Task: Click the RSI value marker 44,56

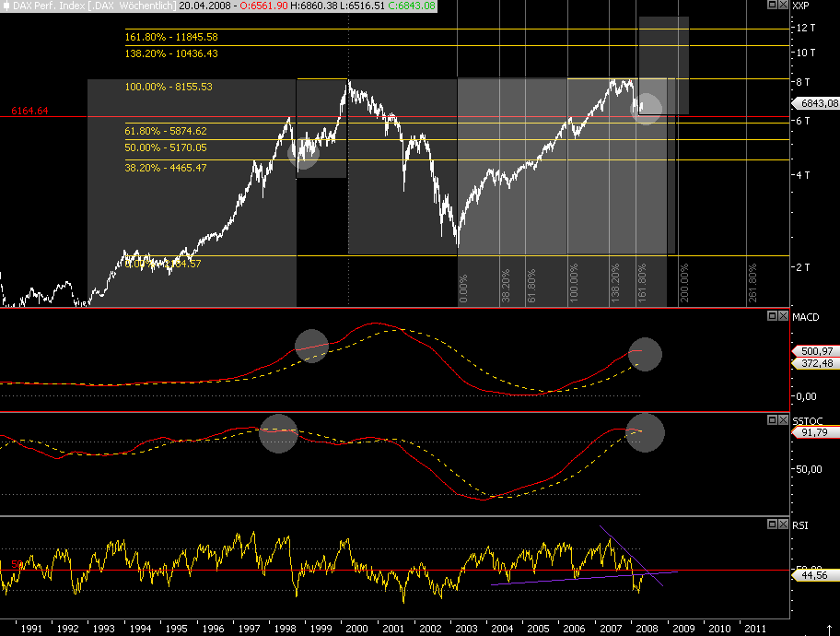Action: (816, 575)
